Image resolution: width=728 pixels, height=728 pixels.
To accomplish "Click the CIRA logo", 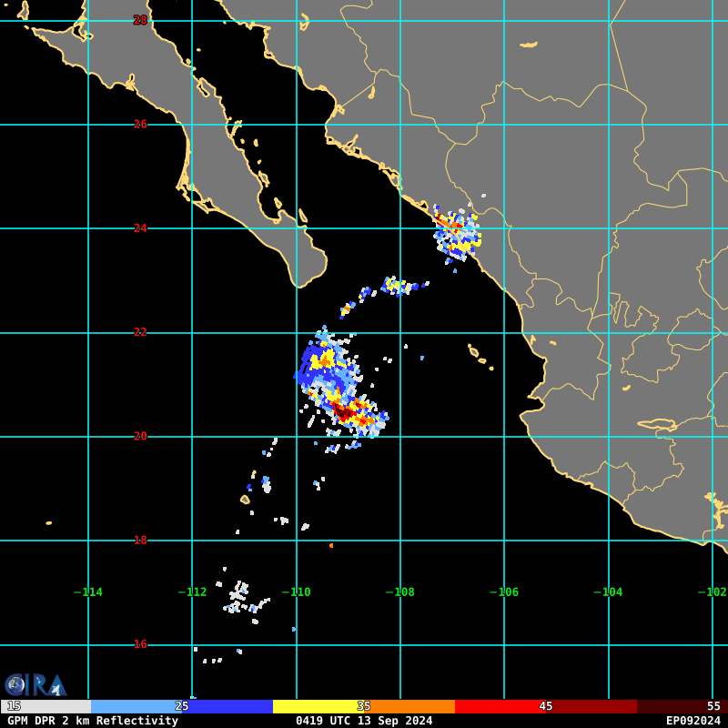I will pos(35,685).
